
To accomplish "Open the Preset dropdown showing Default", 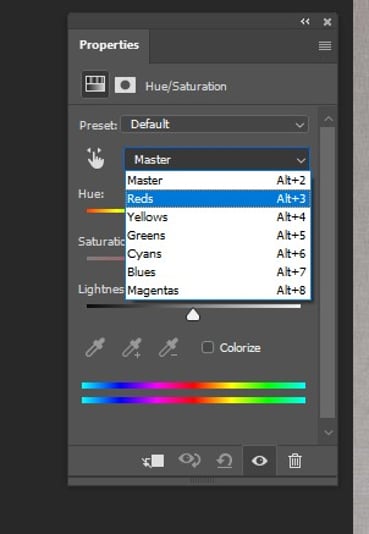I will click(x=215, y=124).
